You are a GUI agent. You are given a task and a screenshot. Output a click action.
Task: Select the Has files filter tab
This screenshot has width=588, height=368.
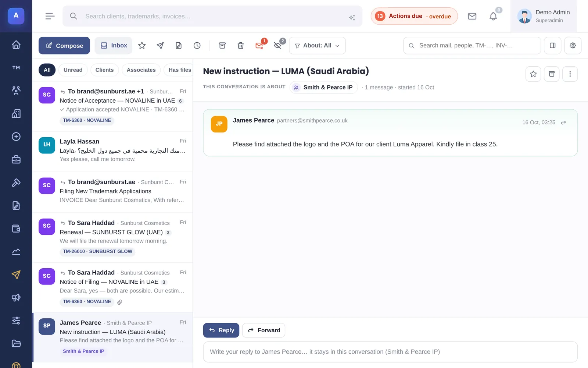point(179,70)
